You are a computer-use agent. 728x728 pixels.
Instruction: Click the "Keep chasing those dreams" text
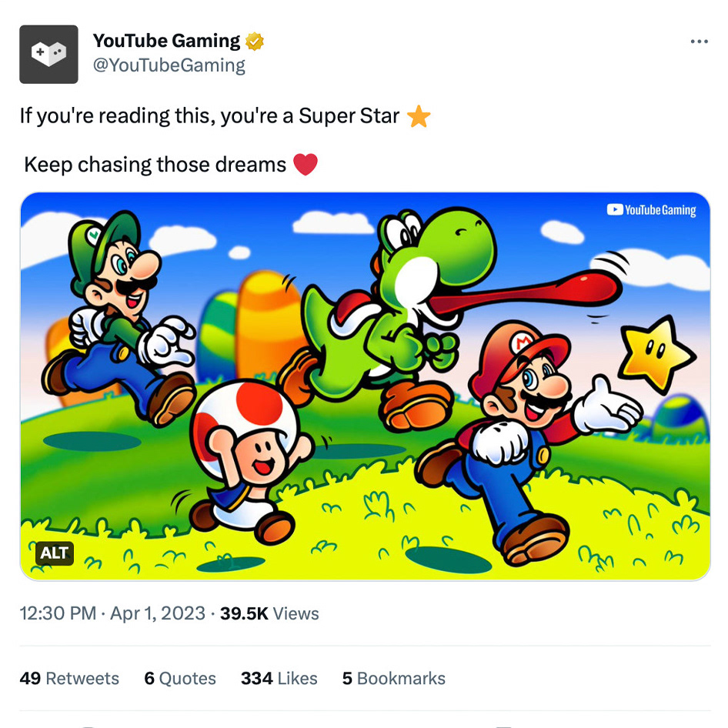pyautogui.click(x=155, y=165)
